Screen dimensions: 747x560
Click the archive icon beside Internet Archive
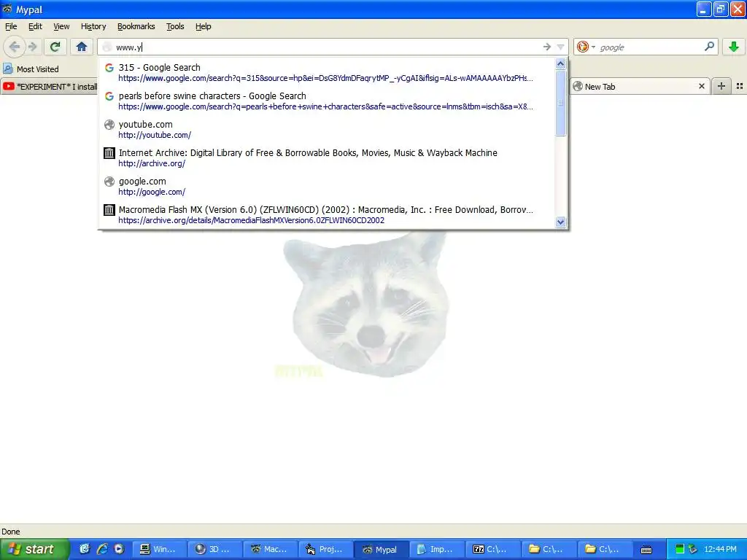(x=109, y=153)
